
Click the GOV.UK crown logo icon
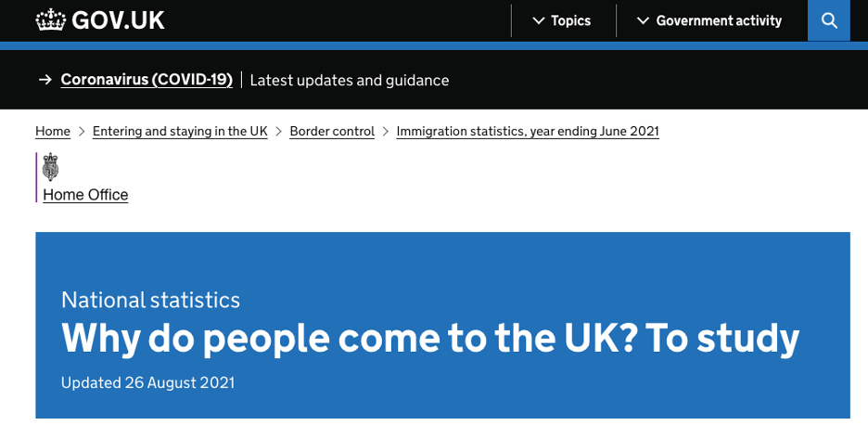pyautogui.click(x=50, y=19)
